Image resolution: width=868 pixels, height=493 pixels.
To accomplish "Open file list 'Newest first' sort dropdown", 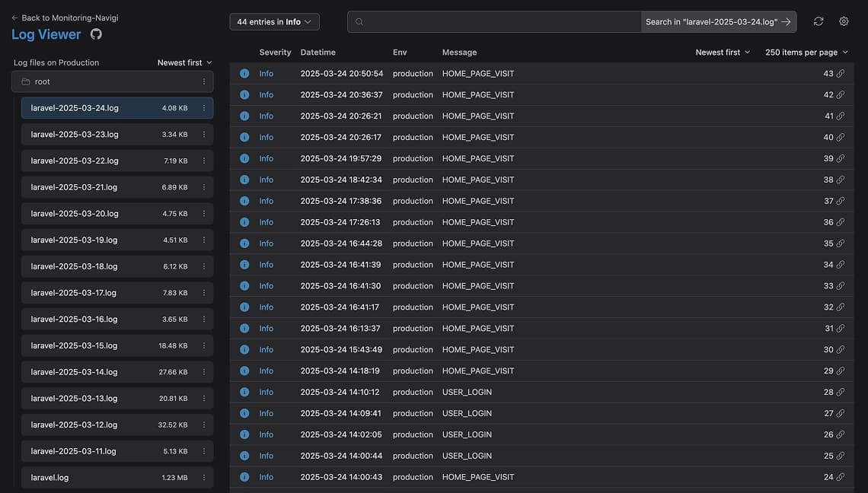I will pyautogui.click(x=184, y=62).
